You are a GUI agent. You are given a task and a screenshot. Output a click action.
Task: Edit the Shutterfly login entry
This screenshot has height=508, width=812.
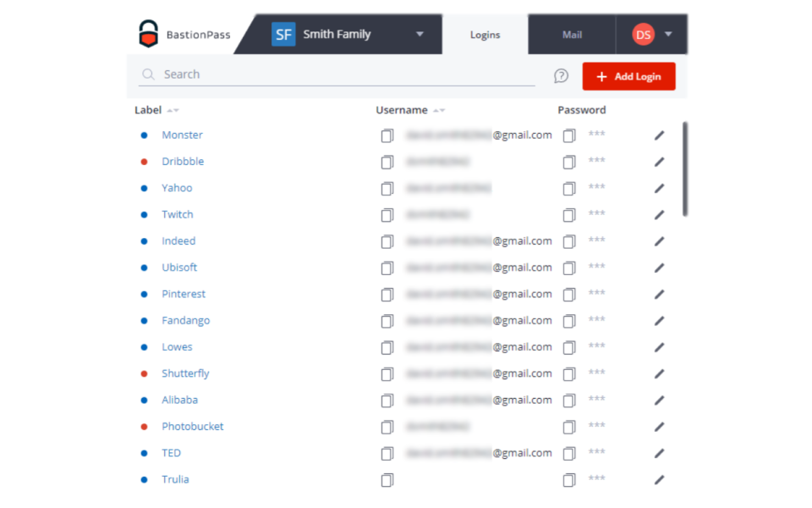pos(659,373)
